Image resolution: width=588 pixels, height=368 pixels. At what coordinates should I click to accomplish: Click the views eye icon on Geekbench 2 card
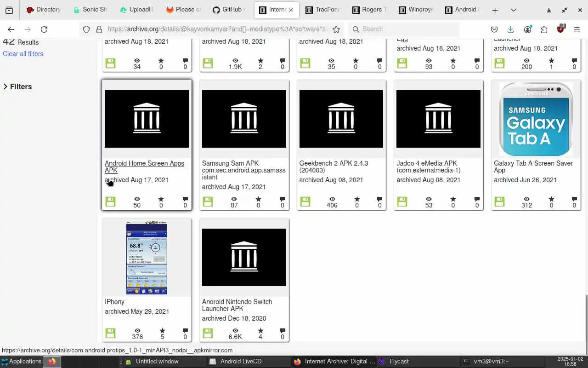(332, 199)
